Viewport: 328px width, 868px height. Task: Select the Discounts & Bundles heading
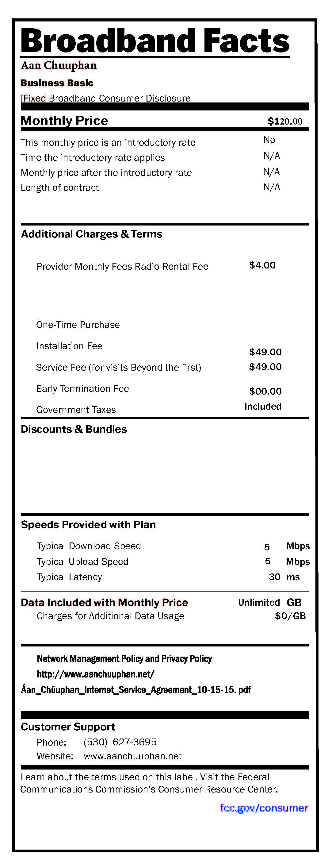tap(74, 429)
